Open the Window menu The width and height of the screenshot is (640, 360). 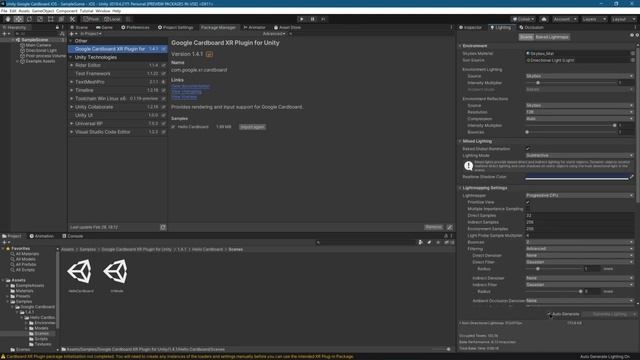(102, 11)
